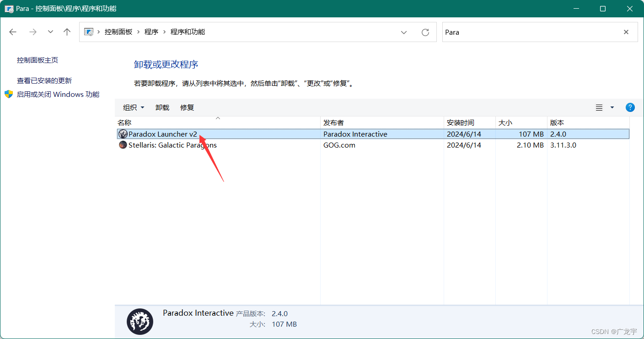Viewport: 644px width, 339px height.
Task: Click the version 2.4.0 cell
Action: 558,134
